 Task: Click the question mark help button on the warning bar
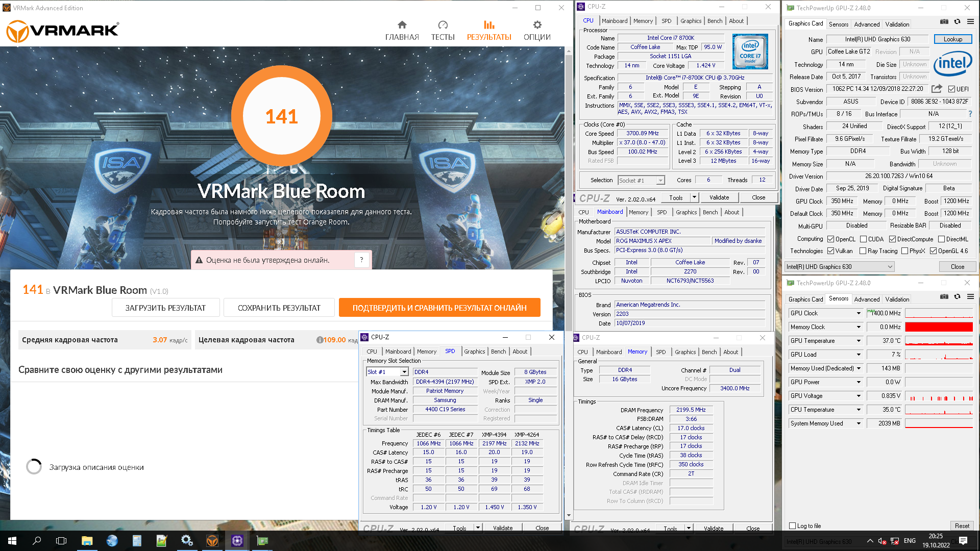click(x=361, y=260)
